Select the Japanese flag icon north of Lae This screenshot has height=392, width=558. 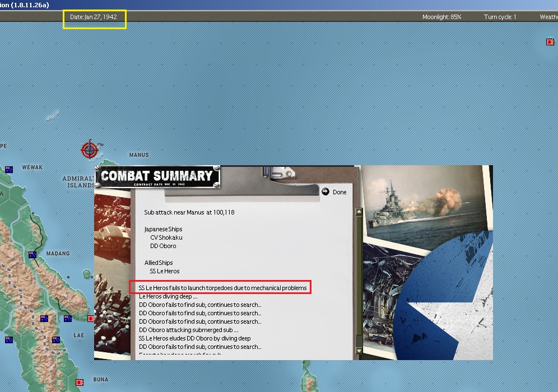91,319
